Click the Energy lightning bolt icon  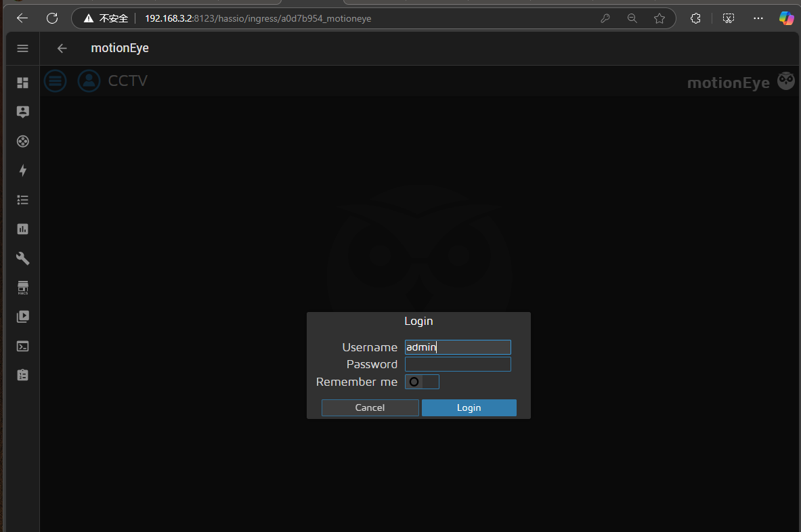click(23, 171)
